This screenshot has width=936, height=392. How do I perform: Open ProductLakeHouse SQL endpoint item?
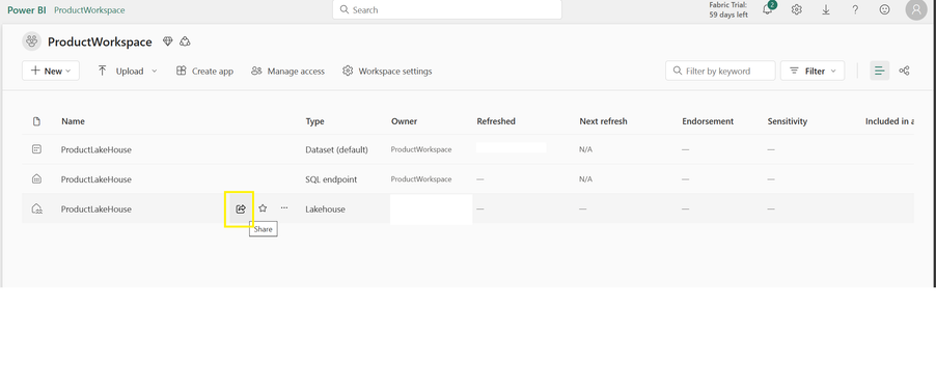[96, 179]
